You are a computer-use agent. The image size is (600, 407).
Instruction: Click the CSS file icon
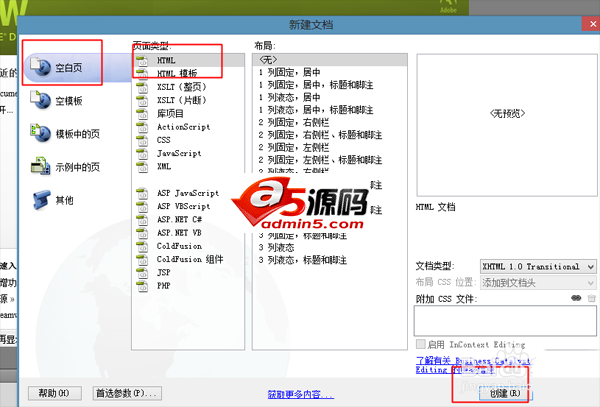142,140
